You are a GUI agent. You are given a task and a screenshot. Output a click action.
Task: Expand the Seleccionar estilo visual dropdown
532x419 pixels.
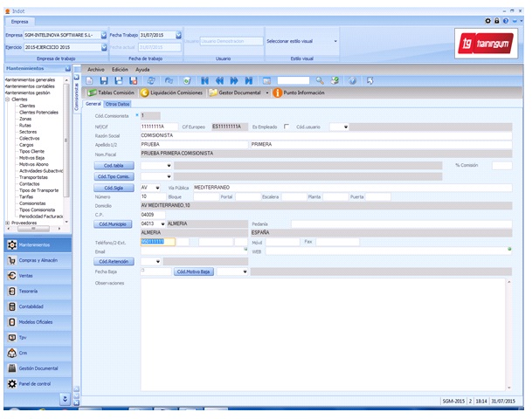point(336,41)
